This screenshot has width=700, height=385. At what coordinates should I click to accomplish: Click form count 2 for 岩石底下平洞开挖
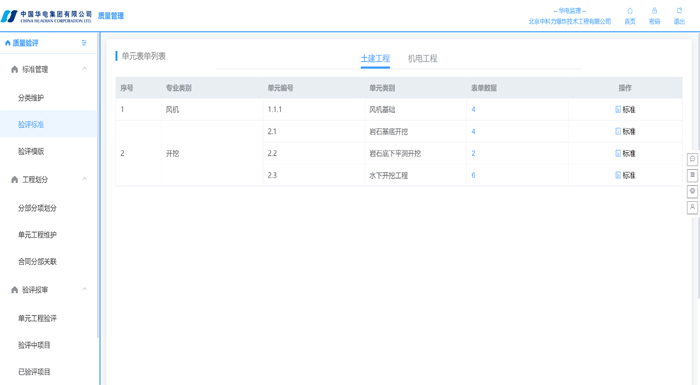point(473,153)
